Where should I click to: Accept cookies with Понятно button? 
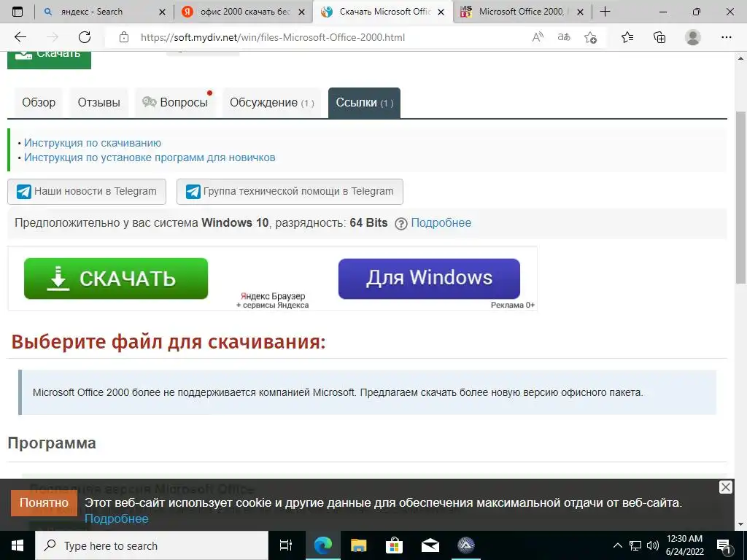point(44,503)
